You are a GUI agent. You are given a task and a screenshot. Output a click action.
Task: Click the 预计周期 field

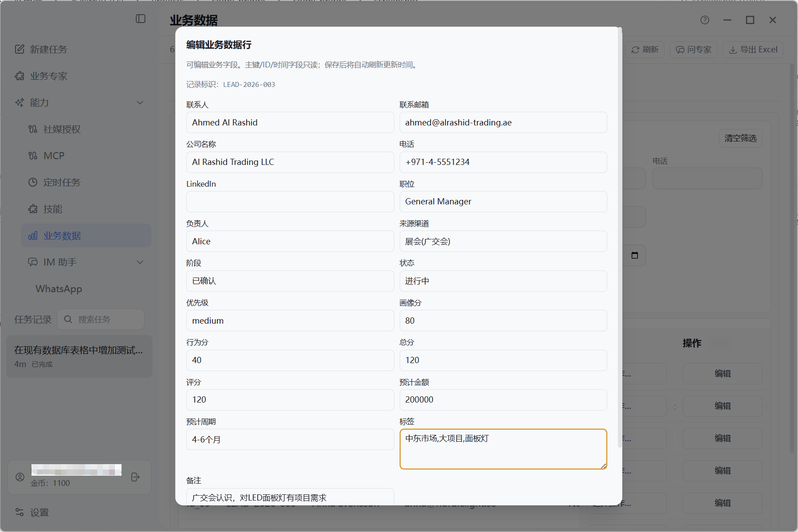(290, 439)
